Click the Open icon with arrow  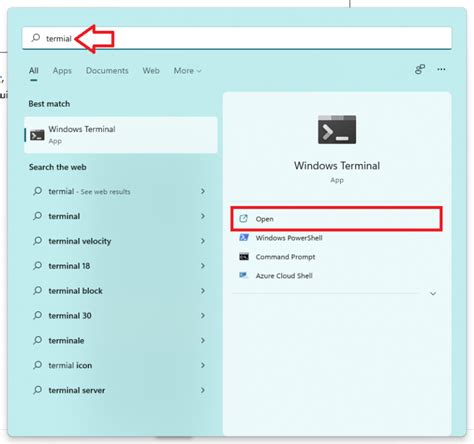[244, 219]
